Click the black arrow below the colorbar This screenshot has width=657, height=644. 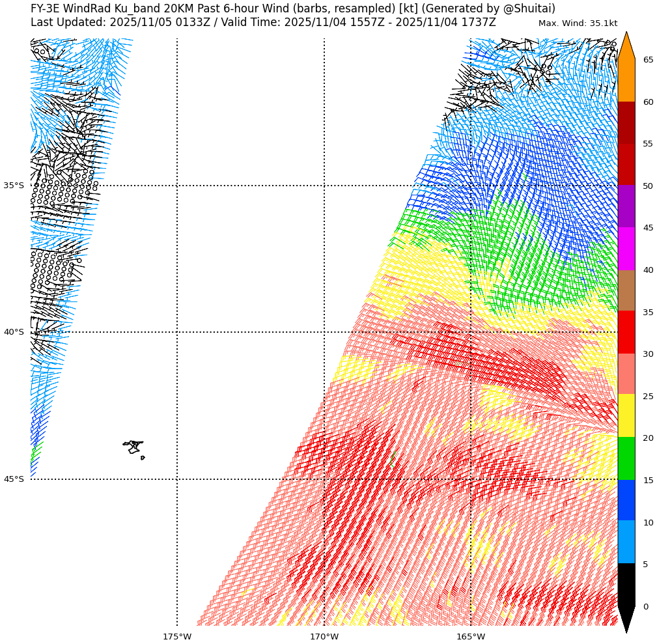(626, 617)
